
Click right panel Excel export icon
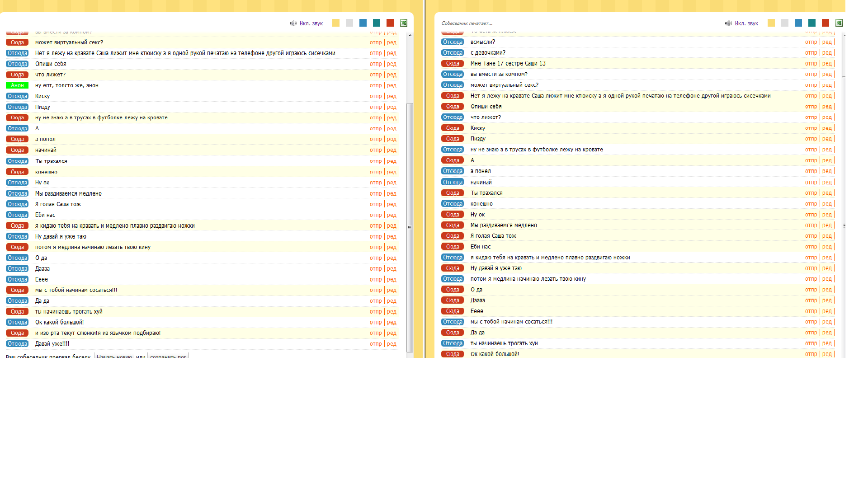839,23
